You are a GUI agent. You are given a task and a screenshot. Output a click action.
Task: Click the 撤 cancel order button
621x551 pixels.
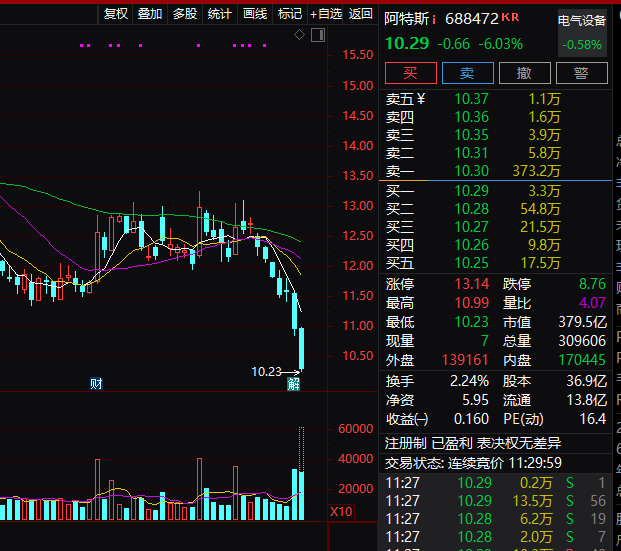click(x=525, y=73)
